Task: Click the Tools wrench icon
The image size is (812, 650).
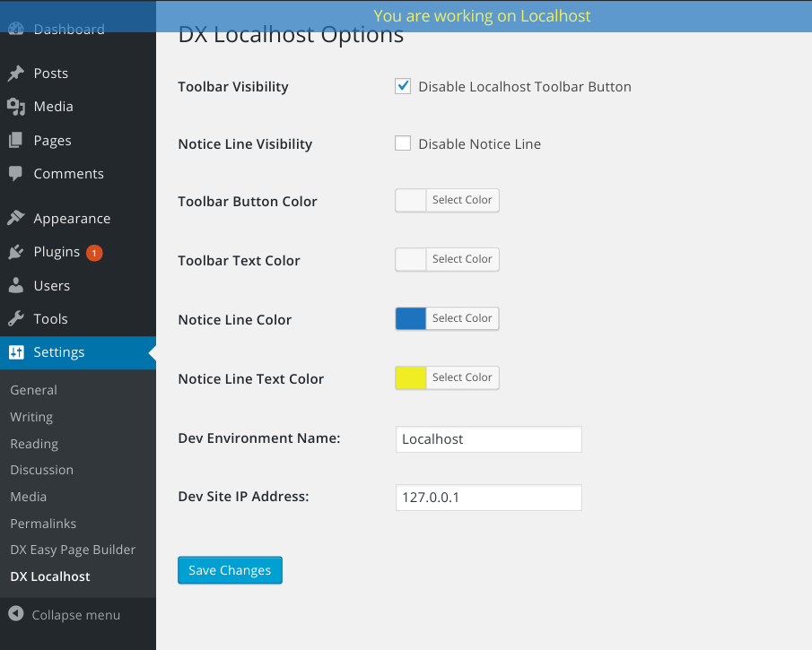Action: [16, 319]
